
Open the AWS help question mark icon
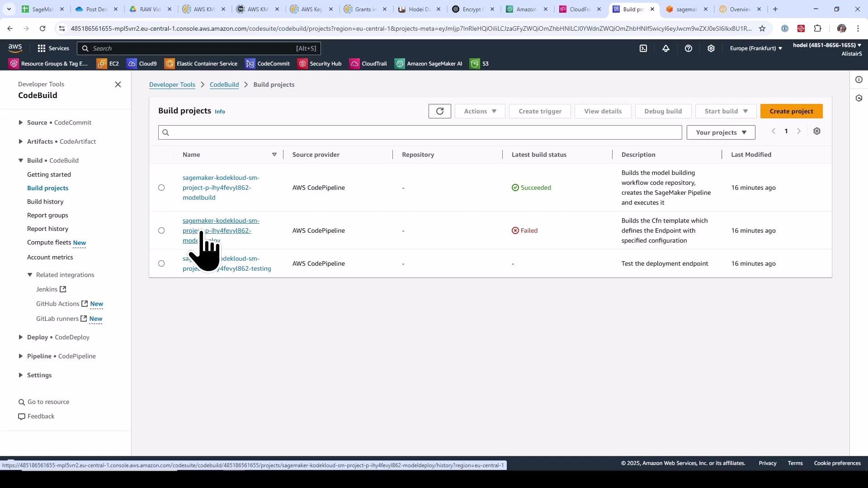click(689, 48)
